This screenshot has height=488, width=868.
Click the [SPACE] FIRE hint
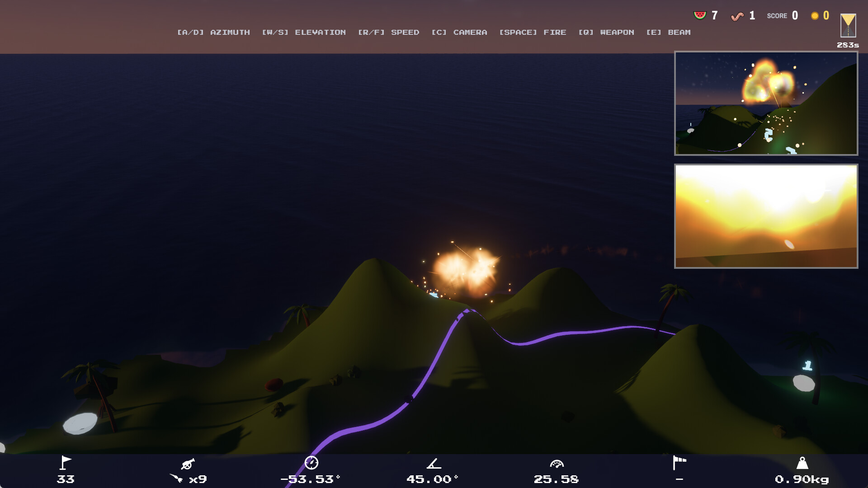click(533, 33)
